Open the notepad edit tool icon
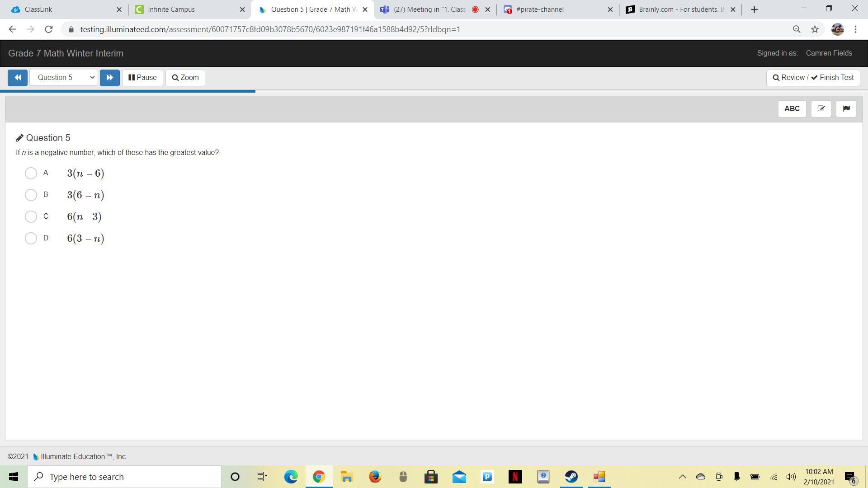Screen dimensions: 868x488 coord(821,109)
